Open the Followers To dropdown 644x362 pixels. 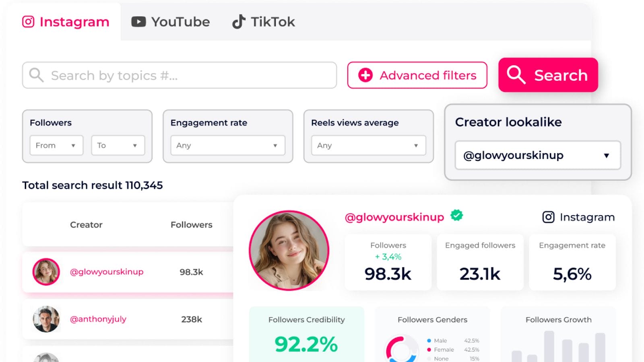(x=118, y=145)
